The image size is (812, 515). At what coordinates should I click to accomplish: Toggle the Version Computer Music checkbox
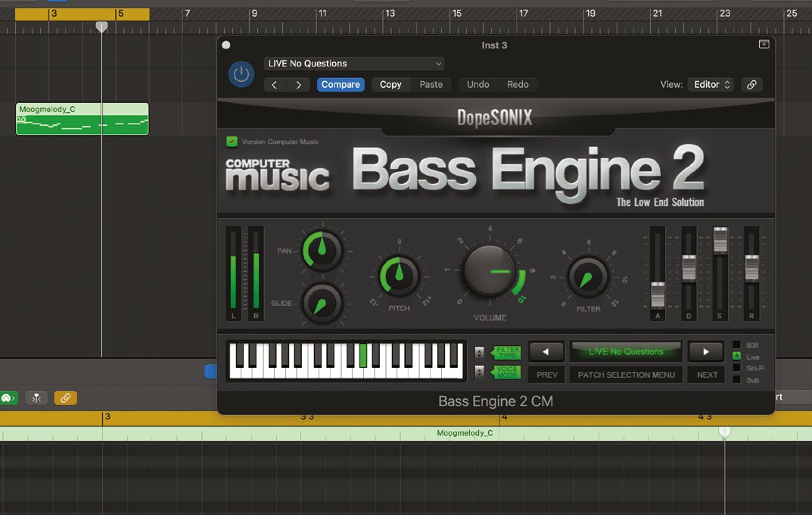232,142
